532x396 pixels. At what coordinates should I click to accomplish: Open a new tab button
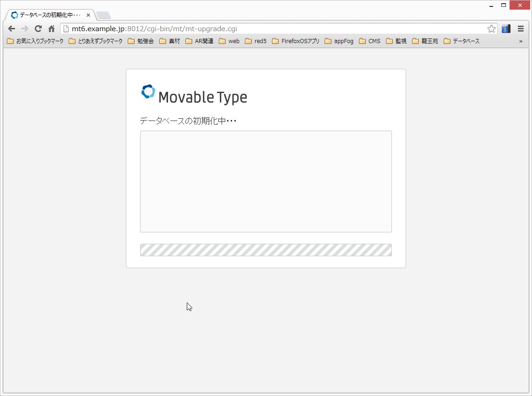click(103, 15)
